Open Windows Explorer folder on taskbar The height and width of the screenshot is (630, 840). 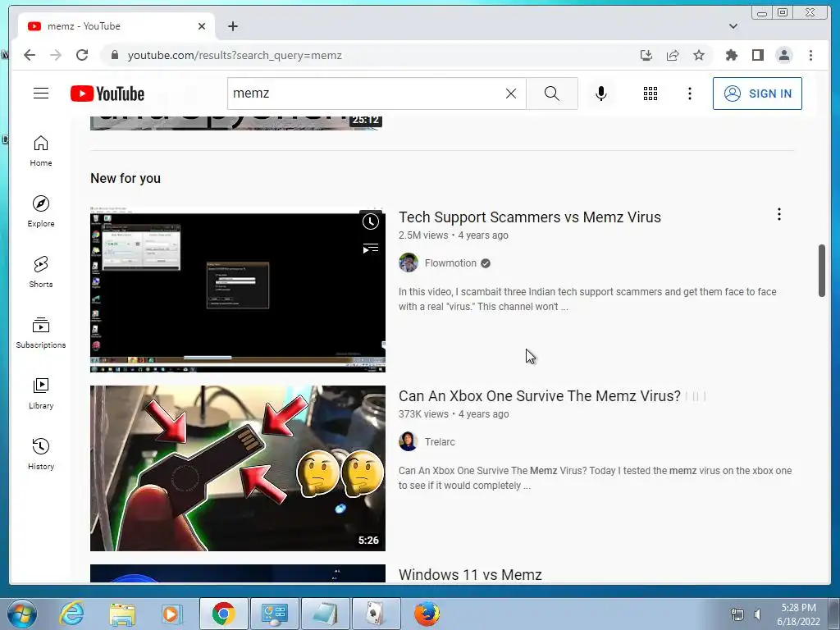(x=122, y=614)
